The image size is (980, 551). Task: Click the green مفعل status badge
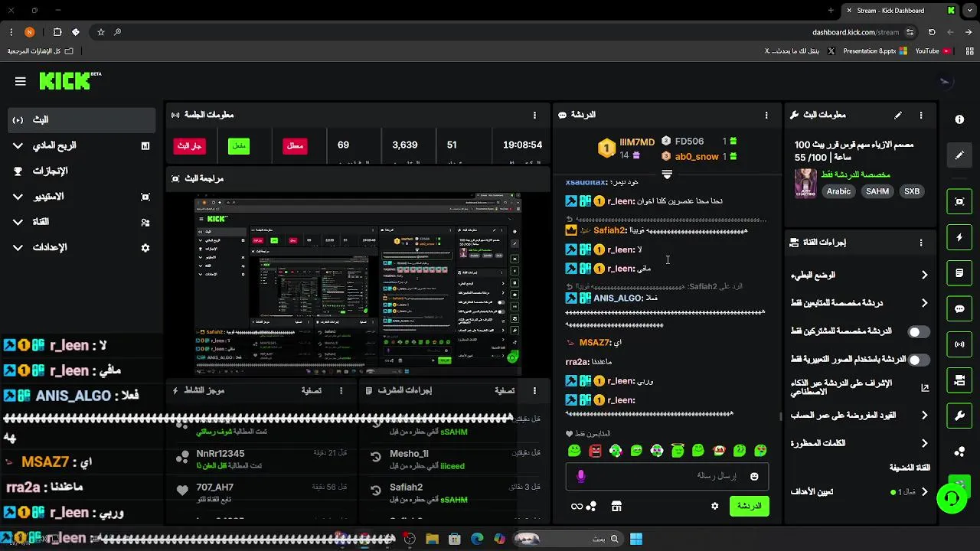239,145
